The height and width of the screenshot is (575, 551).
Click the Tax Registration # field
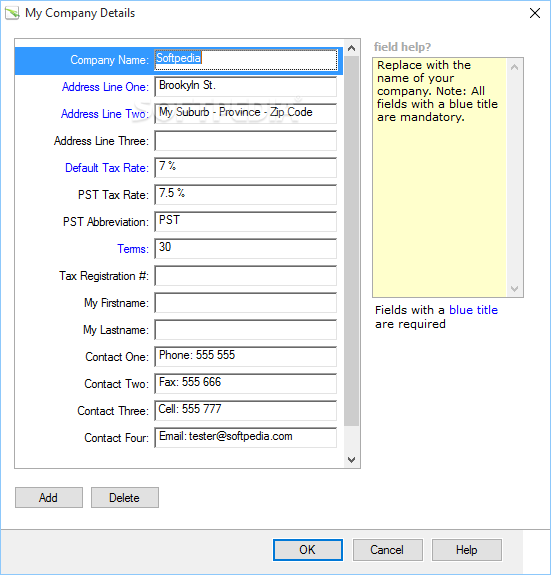(246, 276)
